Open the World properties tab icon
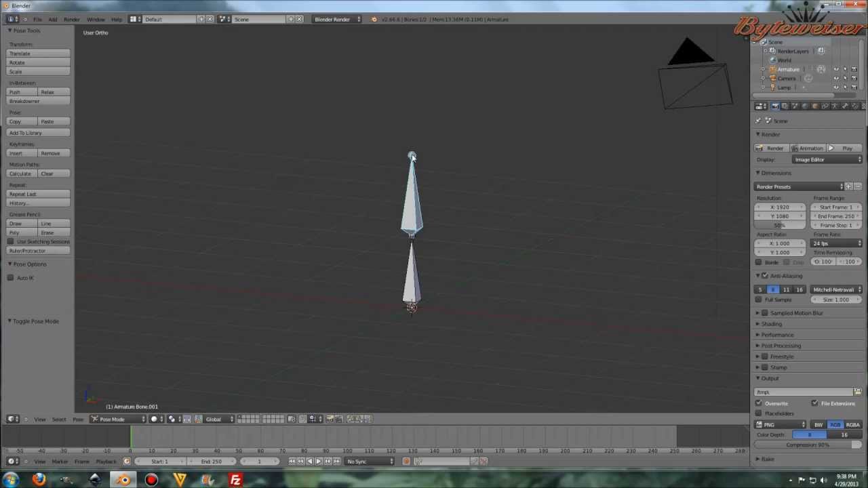This screenshot has width=868, height=488. point(805,106)
